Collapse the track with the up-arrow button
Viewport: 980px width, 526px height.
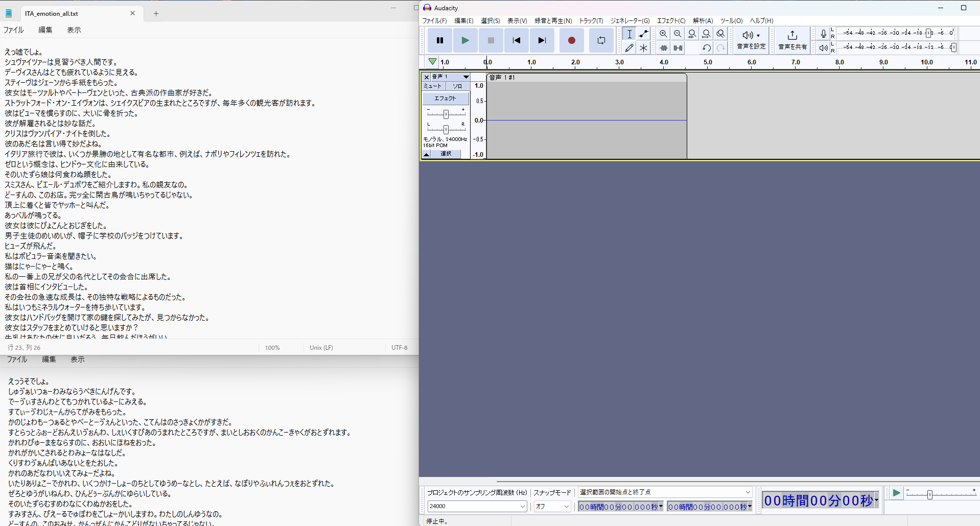[427, 154]
